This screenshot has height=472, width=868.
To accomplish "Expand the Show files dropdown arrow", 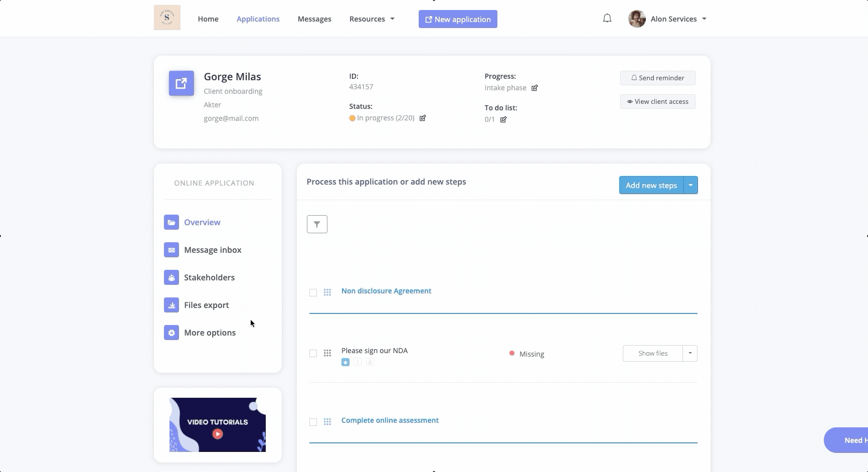I will click(x=690, y=353).
